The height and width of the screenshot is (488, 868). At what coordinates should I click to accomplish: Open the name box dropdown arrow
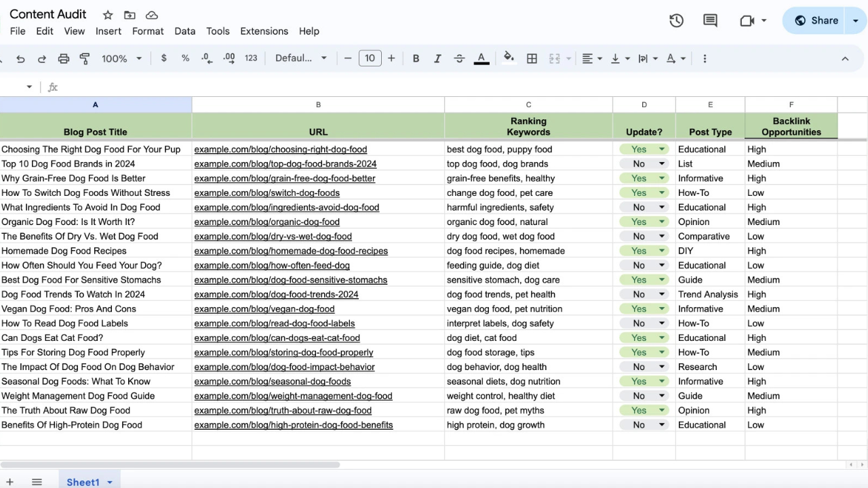29,87
